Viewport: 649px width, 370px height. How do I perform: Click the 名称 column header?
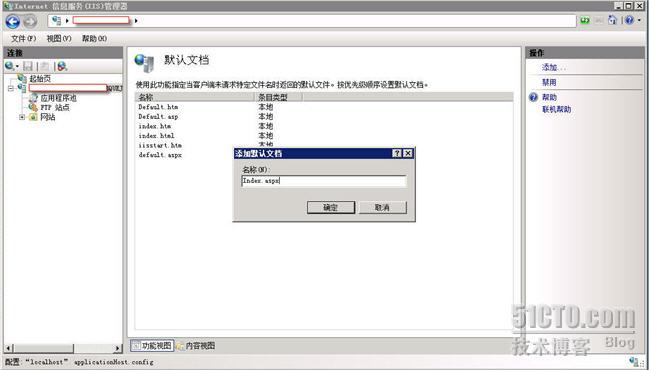click(x=195, y=97)
